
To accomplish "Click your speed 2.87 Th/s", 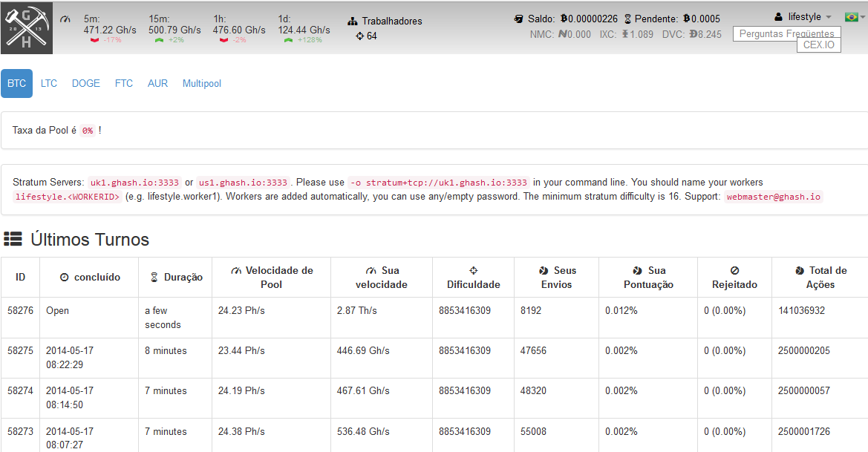I will tap(357, 311).
